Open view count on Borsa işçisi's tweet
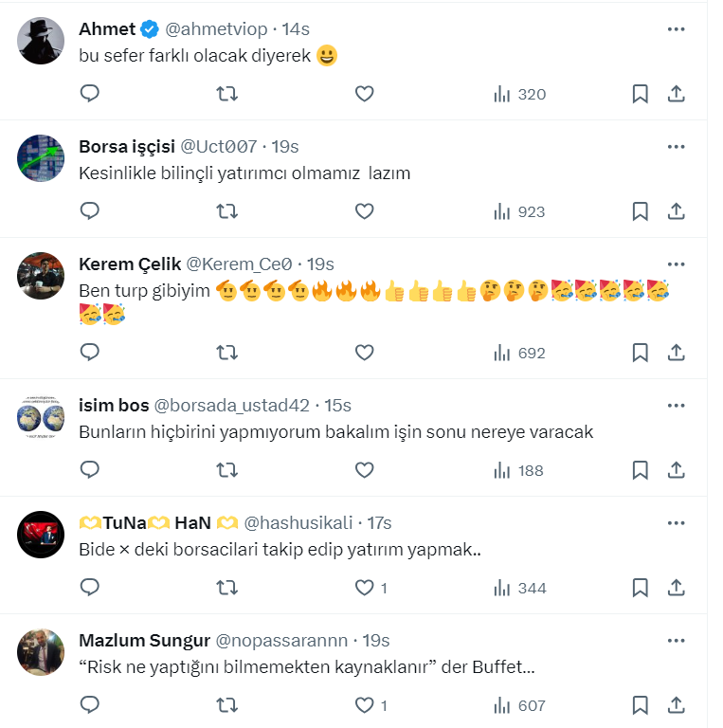 point(519,211)
